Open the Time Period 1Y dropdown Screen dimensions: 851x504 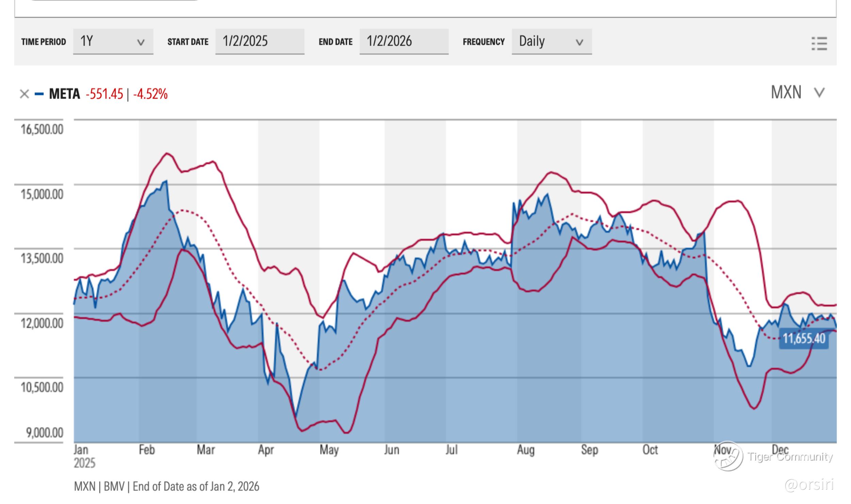point(113,42)
